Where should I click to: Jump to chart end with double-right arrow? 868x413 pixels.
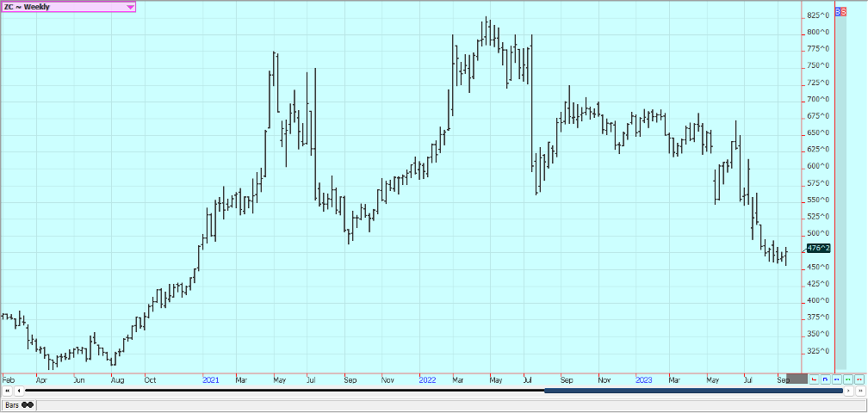point(859,391)
